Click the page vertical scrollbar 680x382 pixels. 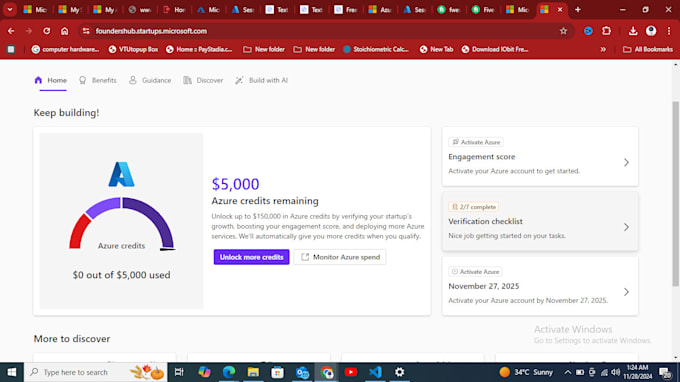[x=675, y=193]
